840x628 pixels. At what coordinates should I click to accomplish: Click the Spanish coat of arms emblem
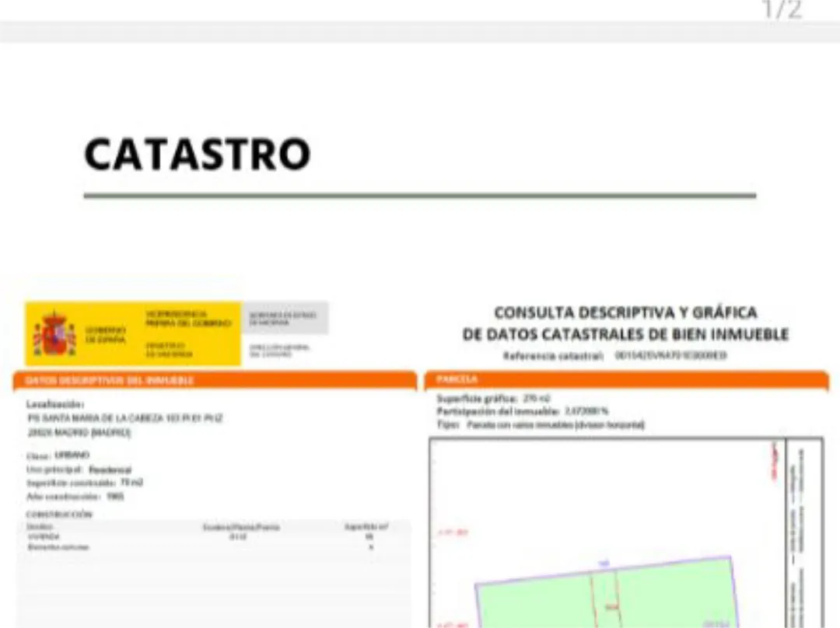pos(54,334)
